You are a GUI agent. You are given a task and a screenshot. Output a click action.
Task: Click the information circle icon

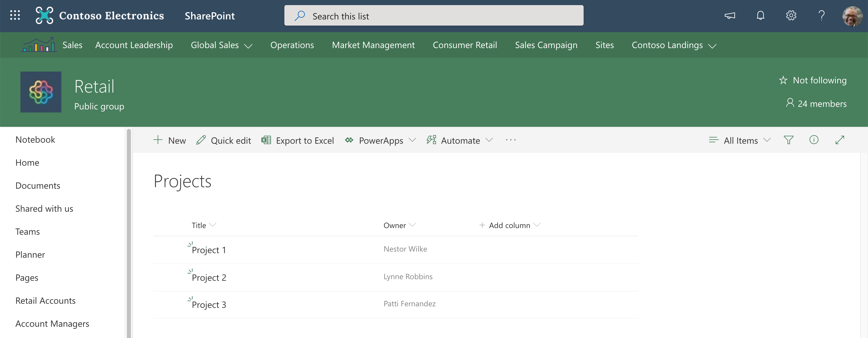pos(814,139)
